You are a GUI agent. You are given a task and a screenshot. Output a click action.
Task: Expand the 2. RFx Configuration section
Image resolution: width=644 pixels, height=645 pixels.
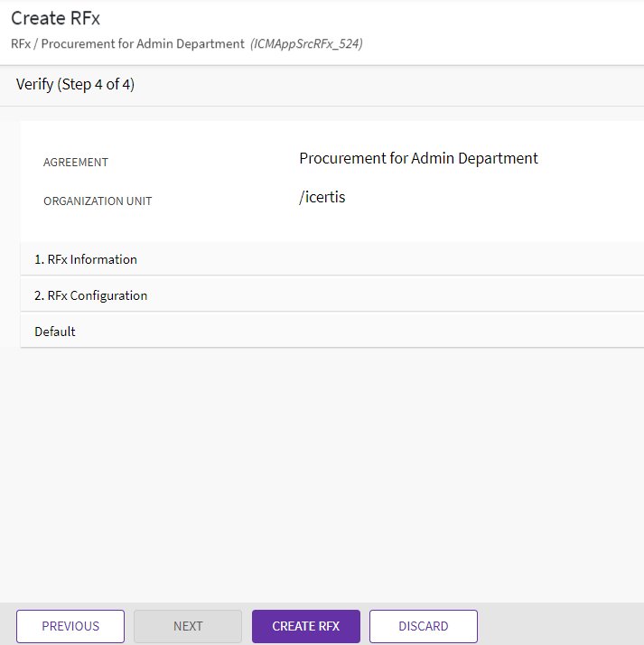pos(90,295)
